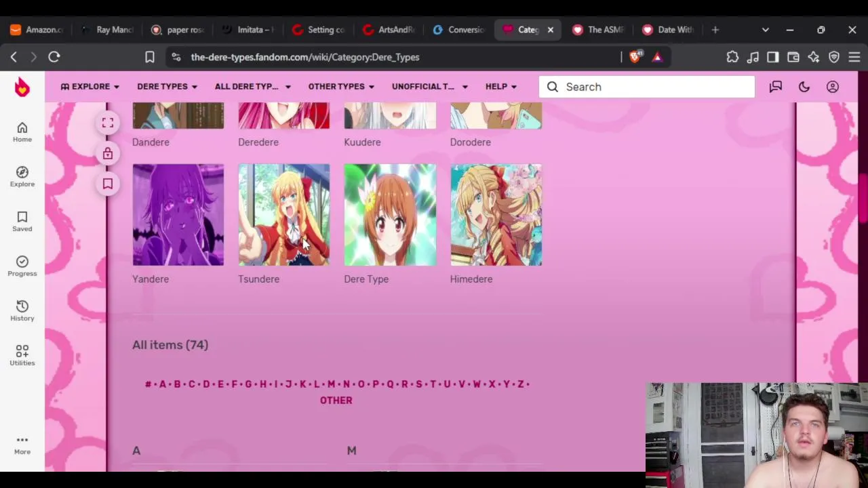Switch to the Setting co tab
This screenshot has width=868, height=488.
tap(319, 30)
